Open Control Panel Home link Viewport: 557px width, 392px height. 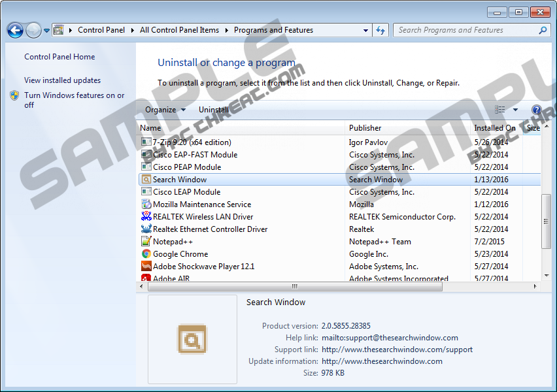(59, 57)
